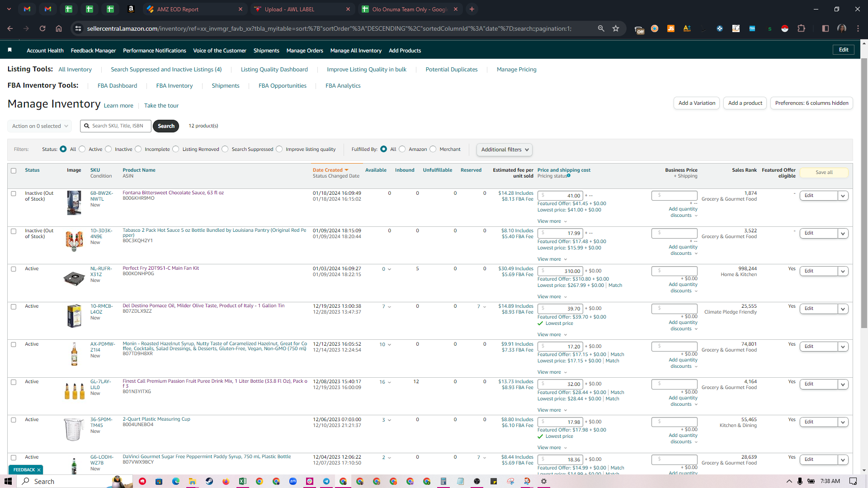Open Excel from the taskbar

pos(243,481)
